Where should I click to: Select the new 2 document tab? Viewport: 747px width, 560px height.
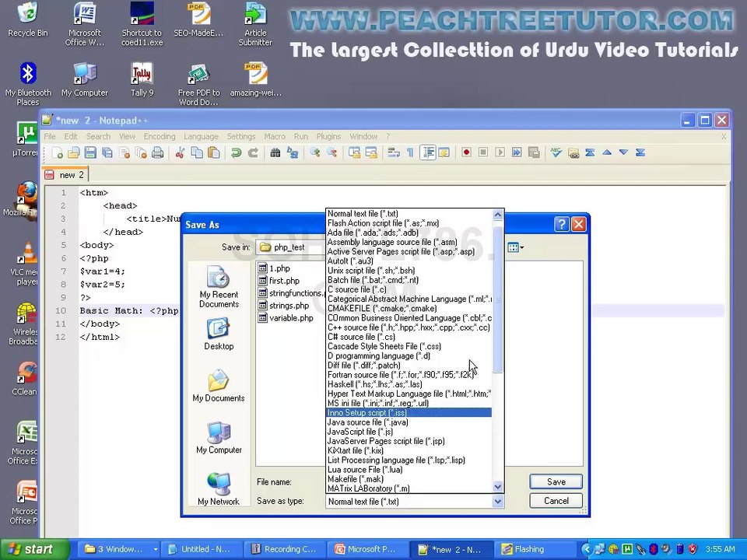click(65, 175)
